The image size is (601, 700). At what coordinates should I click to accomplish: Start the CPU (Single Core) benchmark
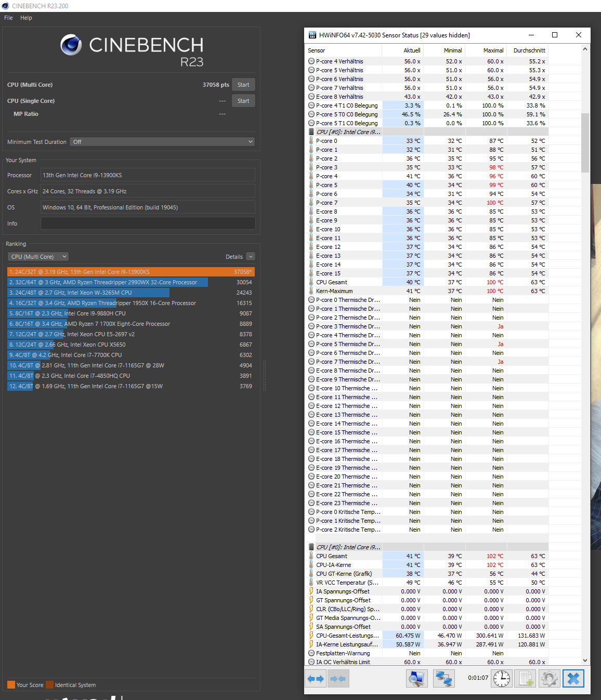point(243,101)
